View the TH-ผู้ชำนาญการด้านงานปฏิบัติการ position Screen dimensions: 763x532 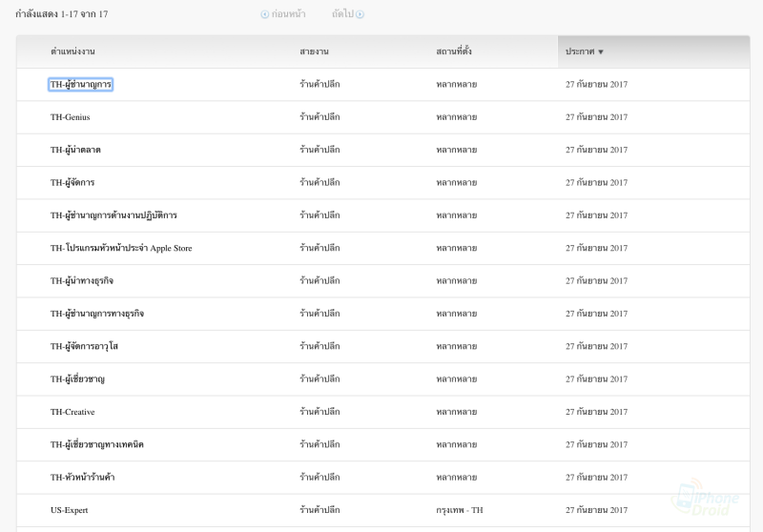[113, 215]
